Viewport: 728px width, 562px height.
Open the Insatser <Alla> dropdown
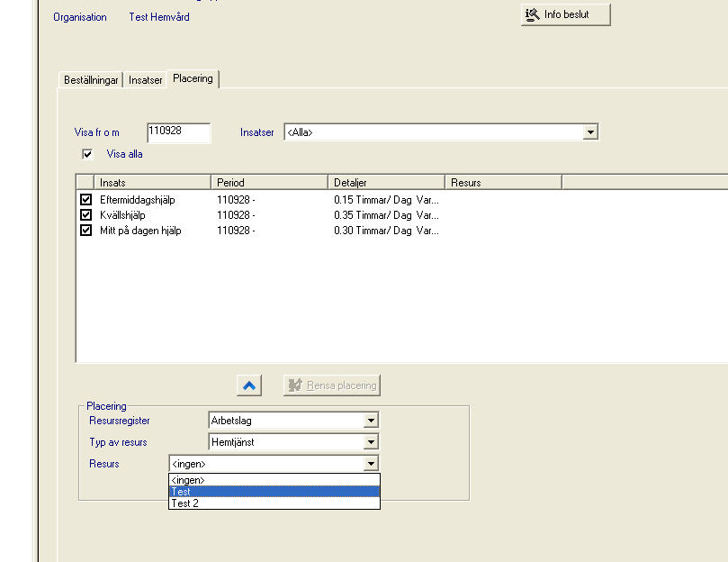[590, 132]
